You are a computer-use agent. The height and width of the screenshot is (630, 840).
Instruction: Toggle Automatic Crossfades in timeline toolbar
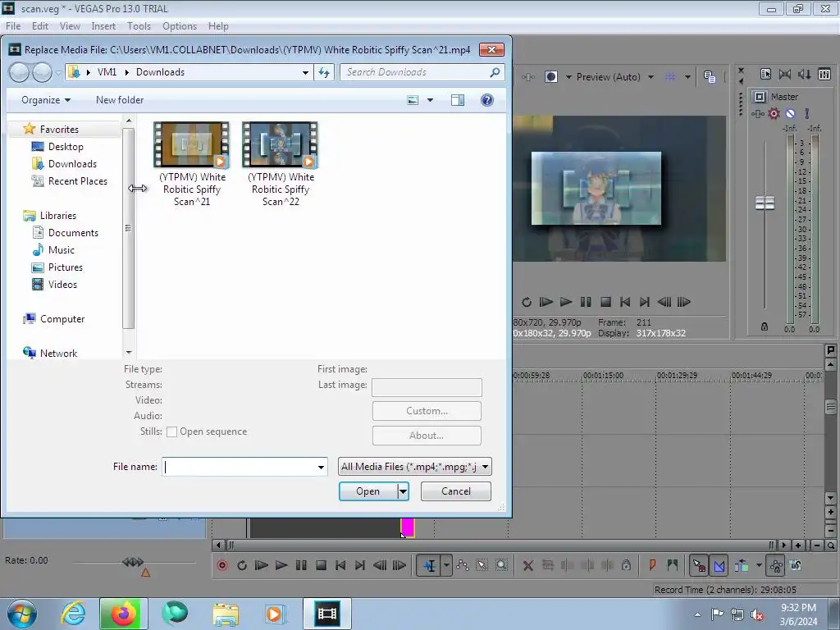[719, 565]
